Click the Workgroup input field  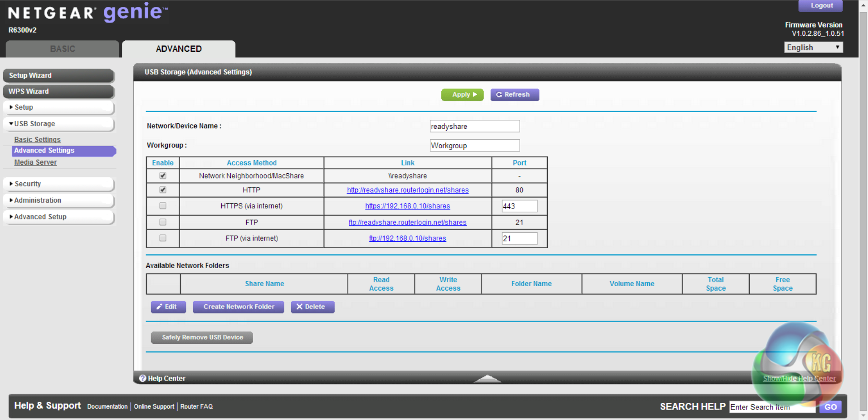pyautogui.click(x=474, y=145)
